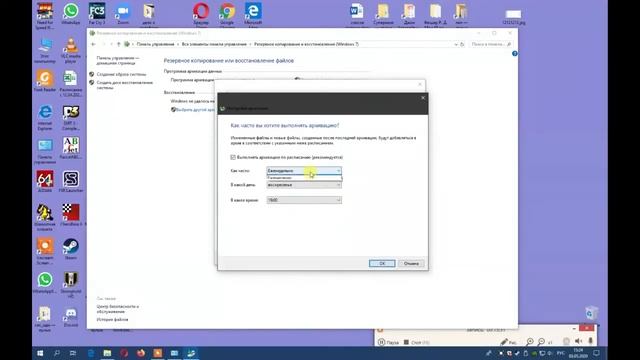Image resolution: width=640 pixels, height=360 pixels.
Task: Cancel the schedule dialog with Отмена
Action: pos(411,263)
